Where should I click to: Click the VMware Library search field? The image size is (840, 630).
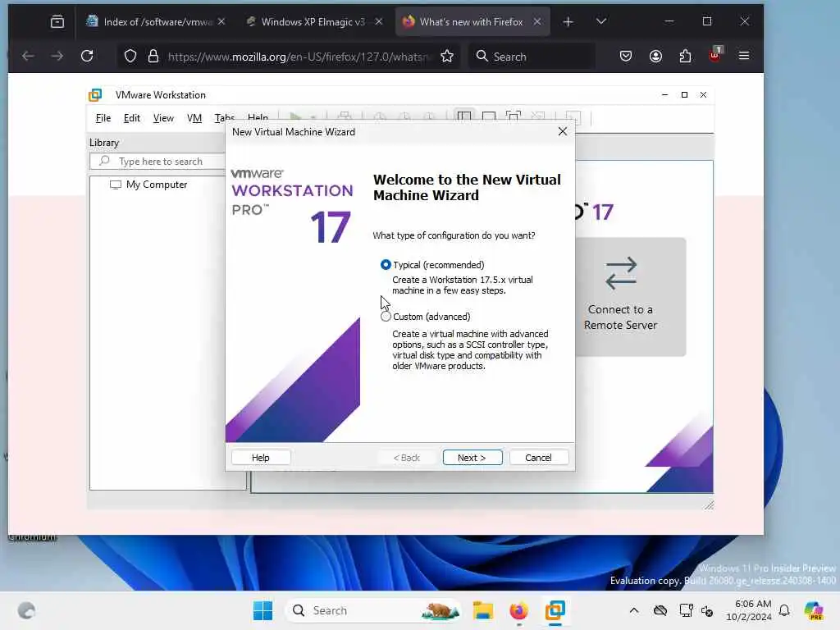pyautogui.click(x=158, y=162)
